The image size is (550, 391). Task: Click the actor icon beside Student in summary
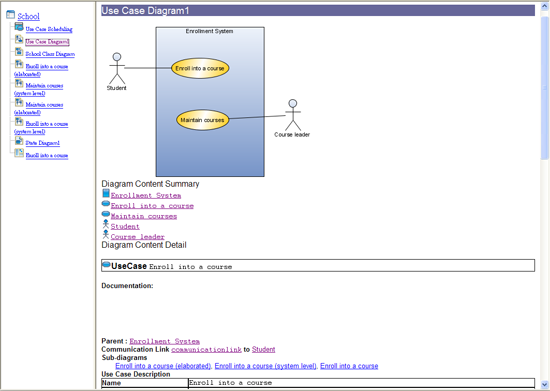[x=106, y=224]
